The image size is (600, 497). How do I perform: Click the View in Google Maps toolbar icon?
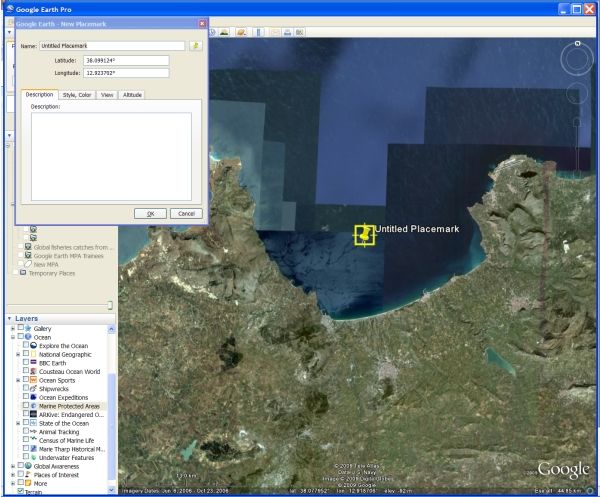coord(300,32)
